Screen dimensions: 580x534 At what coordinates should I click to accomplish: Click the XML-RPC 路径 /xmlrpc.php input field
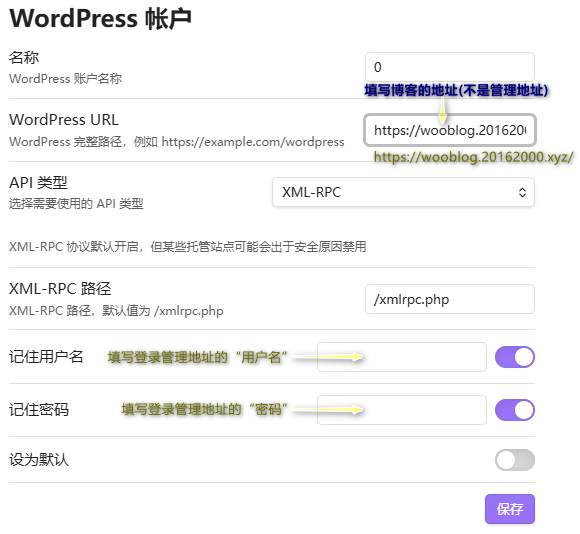[x=449, y=299]
